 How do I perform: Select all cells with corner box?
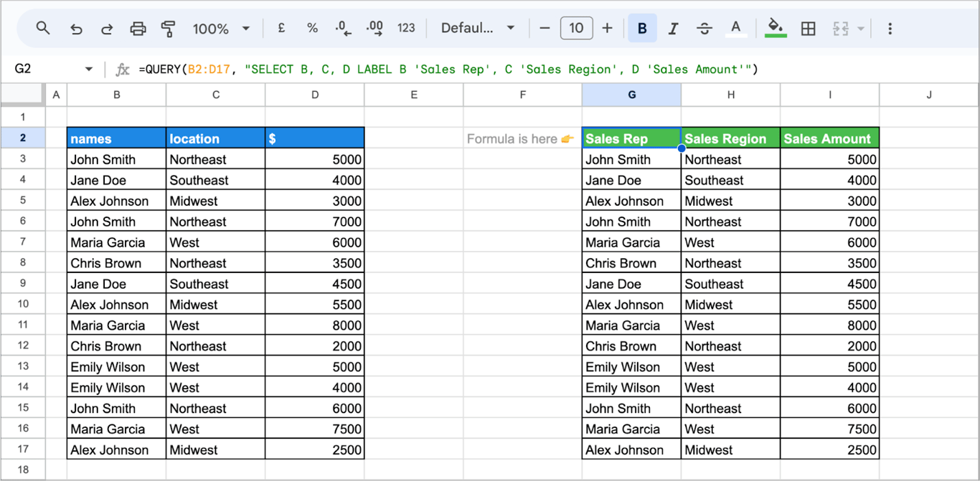tap(22, 95)
